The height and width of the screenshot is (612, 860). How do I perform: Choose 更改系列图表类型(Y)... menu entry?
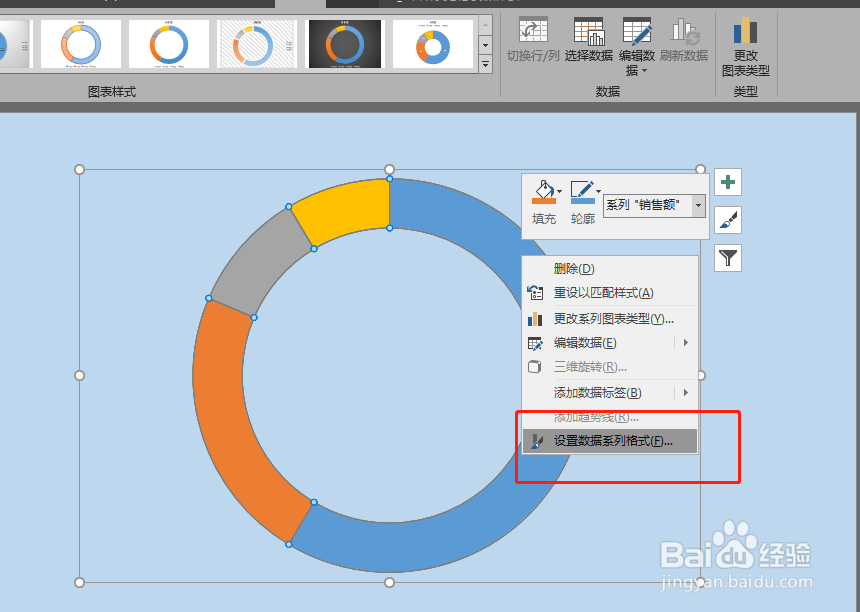pyautogui.click(x=609, y=319)
